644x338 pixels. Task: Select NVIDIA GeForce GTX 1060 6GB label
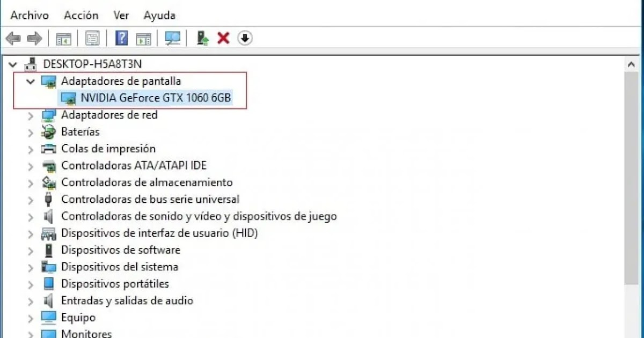point(156,98)
